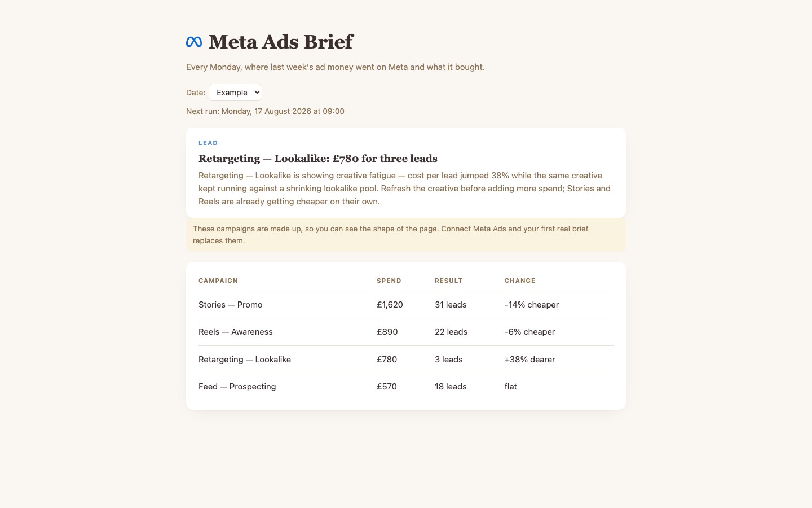Screen dimensions: 812x508
Task: Open the Date dropdown showing Example
Action: coord(235,92)
